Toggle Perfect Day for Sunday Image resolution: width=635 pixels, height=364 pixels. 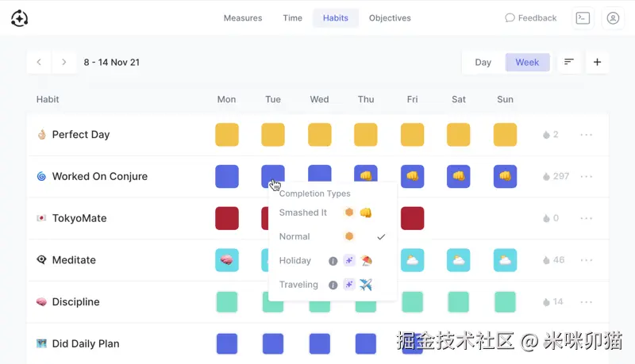coord(505,135)
